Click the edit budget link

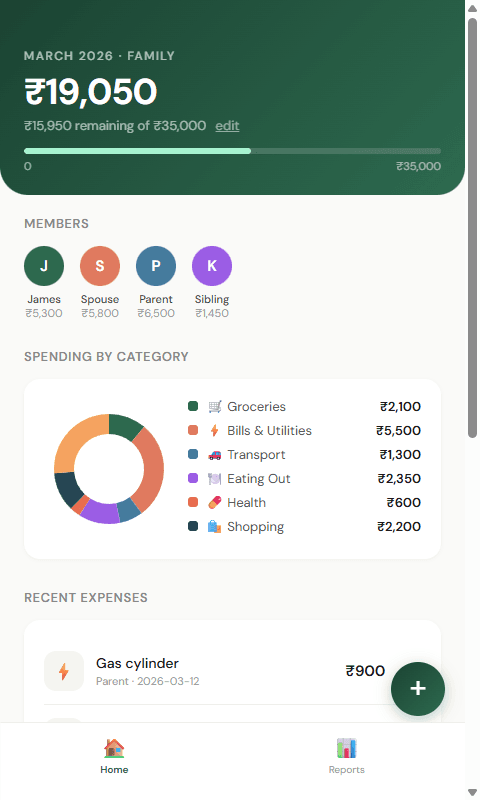tap(227, 126)
